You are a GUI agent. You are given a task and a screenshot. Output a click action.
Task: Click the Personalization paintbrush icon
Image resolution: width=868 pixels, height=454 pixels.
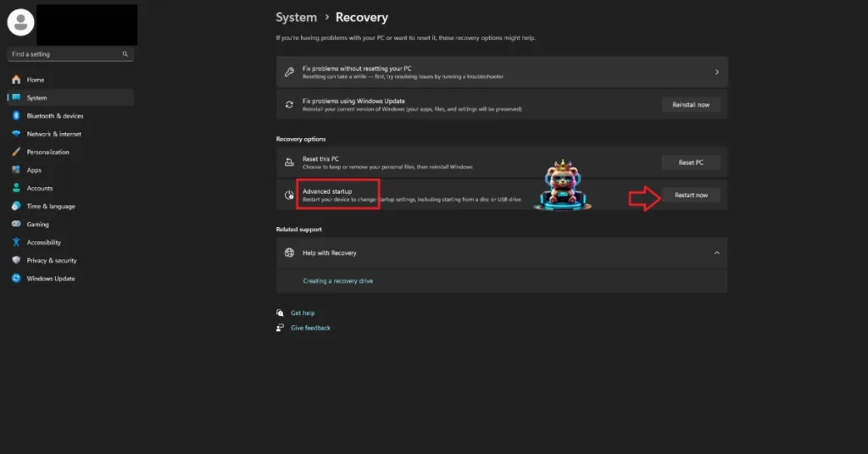point(16,152)
